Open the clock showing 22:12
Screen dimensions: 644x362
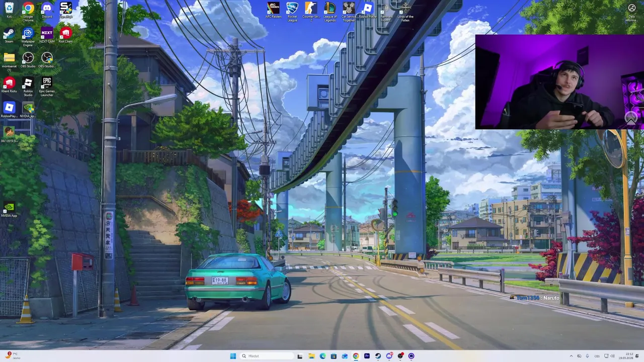click(x=626, y=356)
